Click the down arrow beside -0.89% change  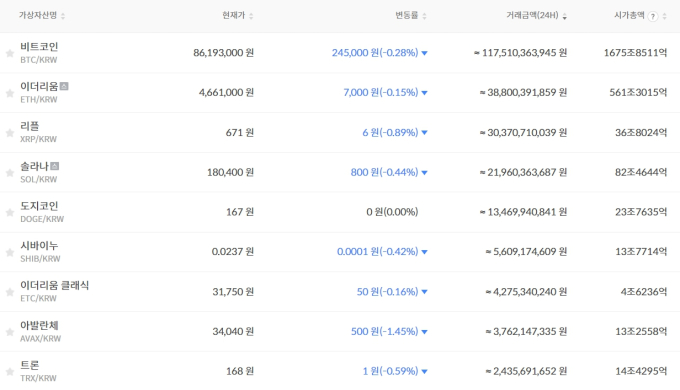425,133
